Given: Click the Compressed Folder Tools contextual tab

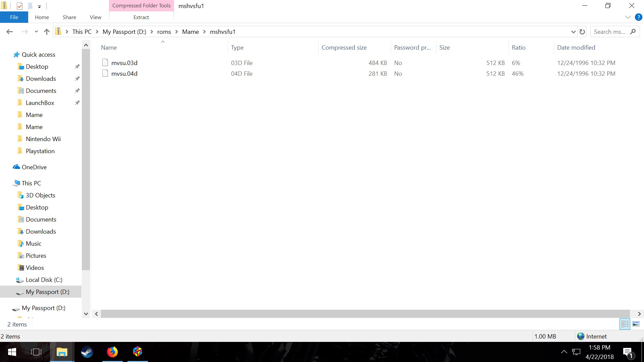Looking at the screenshot, I should click(142, 6).
